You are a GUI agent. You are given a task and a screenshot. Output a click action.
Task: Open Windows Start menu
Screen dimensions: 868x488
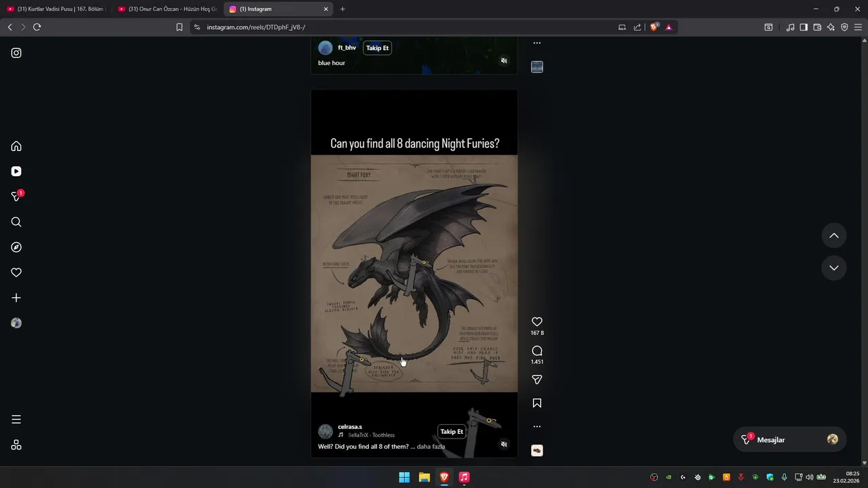coord(404,477)
